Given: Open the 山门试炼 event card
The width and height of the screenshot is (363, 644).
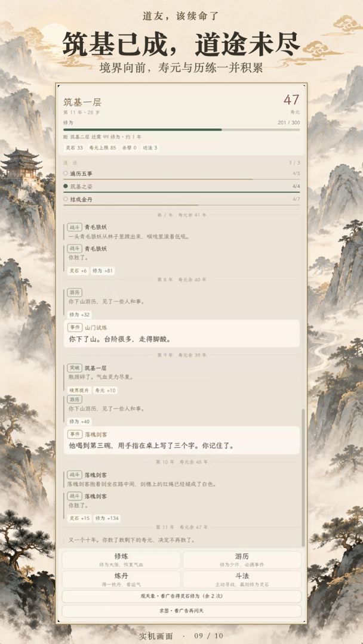Looking at the screenshot, I should coord(181,333).
